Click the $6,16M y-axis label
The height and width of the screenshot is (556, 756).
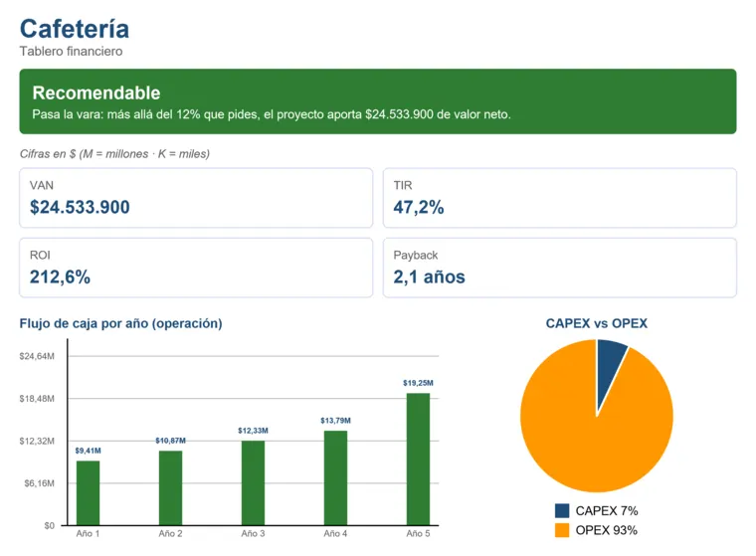39,483
